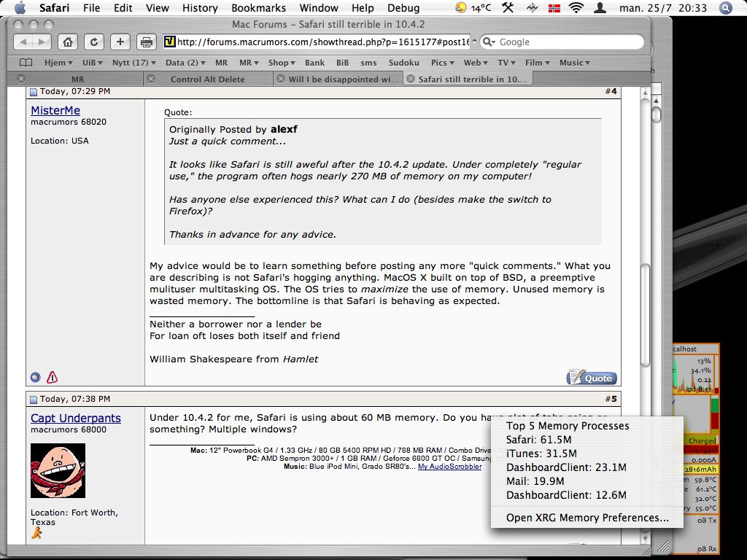Close the 'Will I be disappointed' tab
This screenshot has width=747, height=560.
(x=281, y=79)
